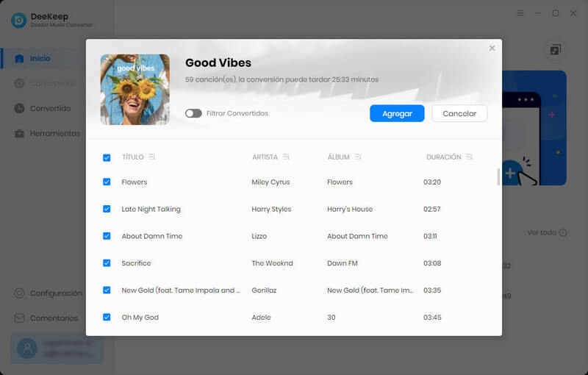Click the Convertido clock icon

pyautogui.click(x=19, y=108)
